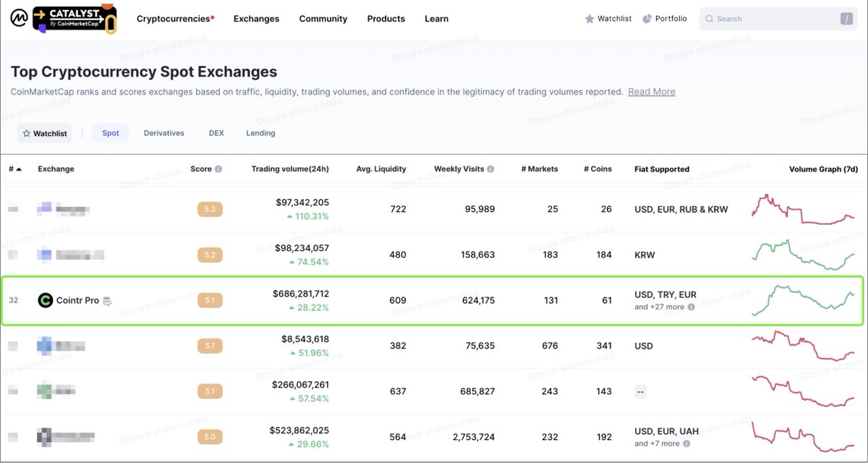Open the volume graph in the KRW row
This screenshot has height=463, width=868.
[804, 255]
